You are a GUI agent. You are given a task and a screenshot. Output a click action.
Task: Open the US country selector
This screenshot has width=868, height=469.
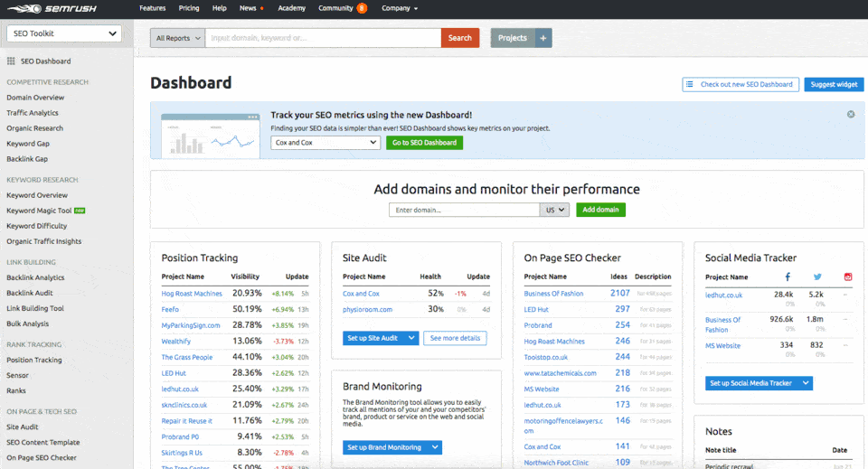(x=554, y=211)
